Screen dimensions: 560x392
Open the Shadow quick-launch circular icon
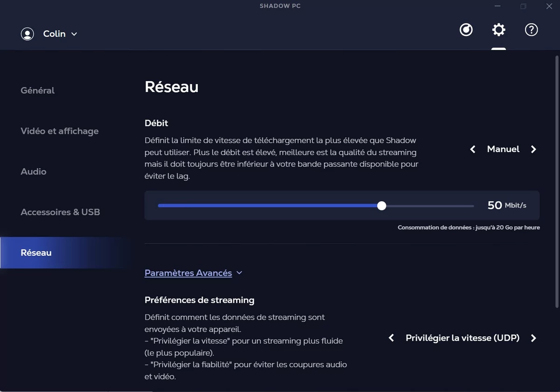pyautogui.click(x=466, y=30)
